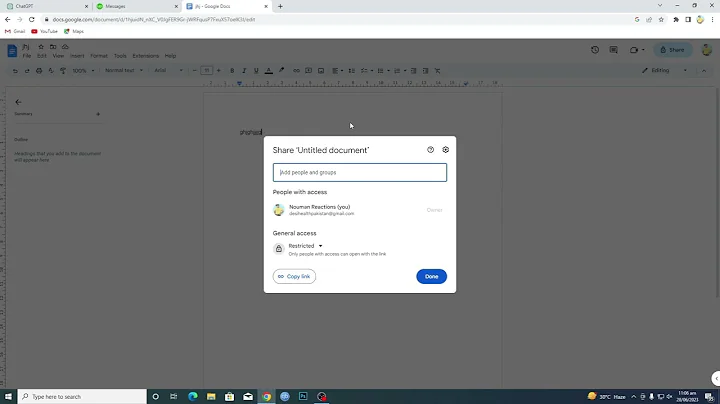Click the line and paragraph spacing icon
The height and width of the screenshot is (404, 720).
pyautogui.click(x=351, y=71)
